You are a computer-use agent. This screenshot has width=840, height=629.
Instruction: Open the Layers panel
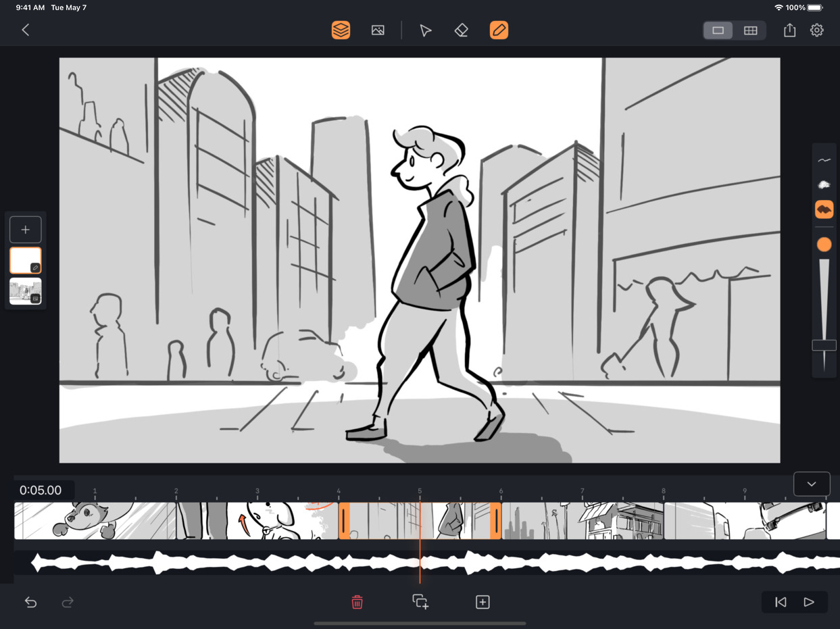coord(341,30)
